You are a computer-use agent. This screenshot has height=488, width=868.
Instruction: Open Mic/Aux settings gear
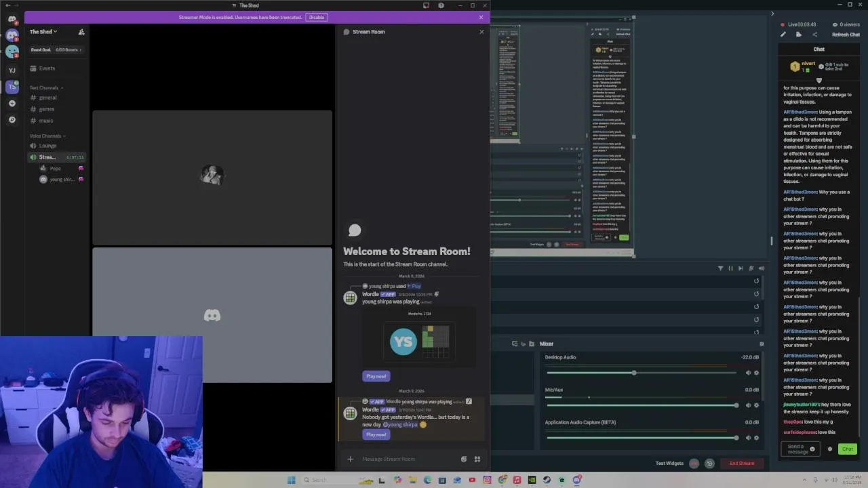coord(757,405)
